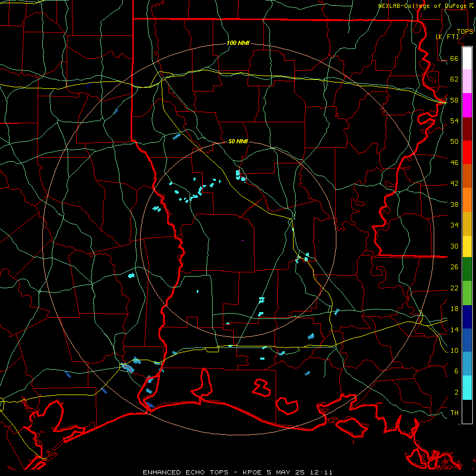The height and width of the screenshot is (476, 476).
Task: Click the 66 legend value
Action: 454,59
